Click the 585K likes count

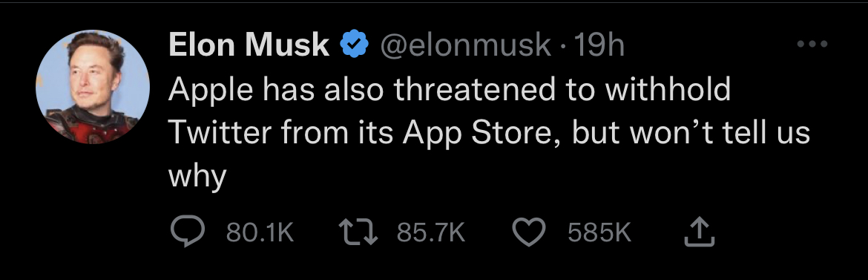pos(599,233)
